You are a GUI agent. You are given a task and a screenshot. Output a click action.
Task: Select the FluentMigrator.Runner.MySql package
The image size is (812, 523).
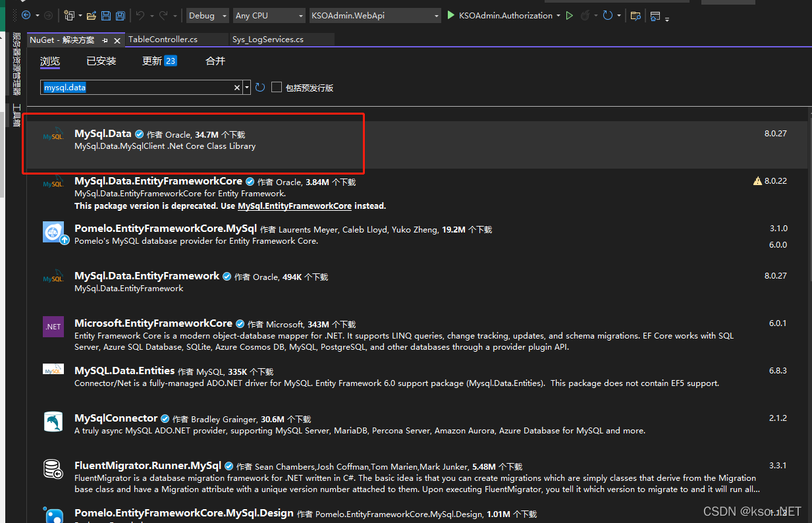pyautogui.click(x=416, y=477)
